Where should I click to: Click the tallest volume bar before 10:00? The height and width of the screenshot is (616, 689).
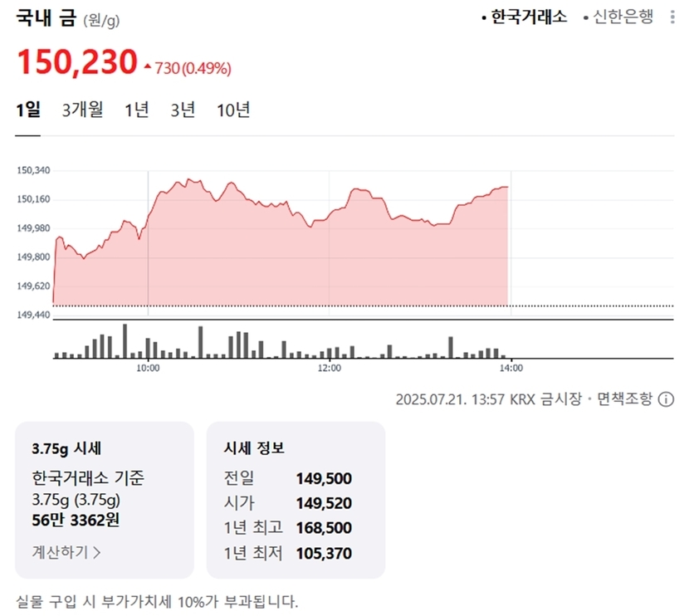click(125, 341)
